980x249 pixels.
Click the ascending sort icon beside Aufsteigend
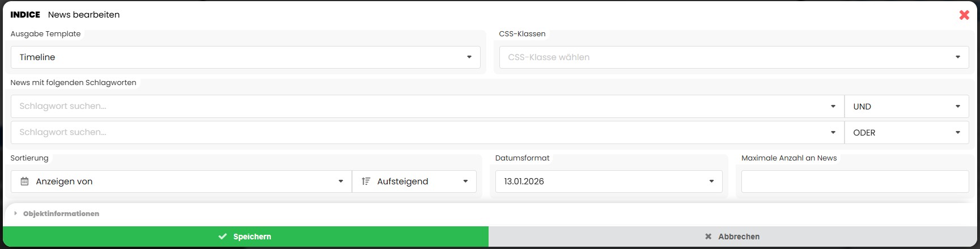pyautogui.click(x=366, y=182)
